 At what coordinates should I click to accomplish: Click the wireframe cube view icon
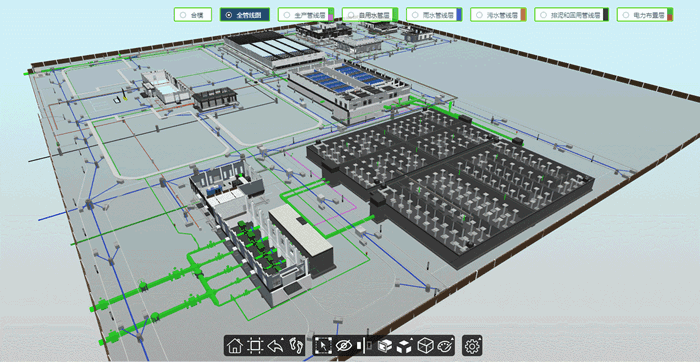tap(425, 345)
